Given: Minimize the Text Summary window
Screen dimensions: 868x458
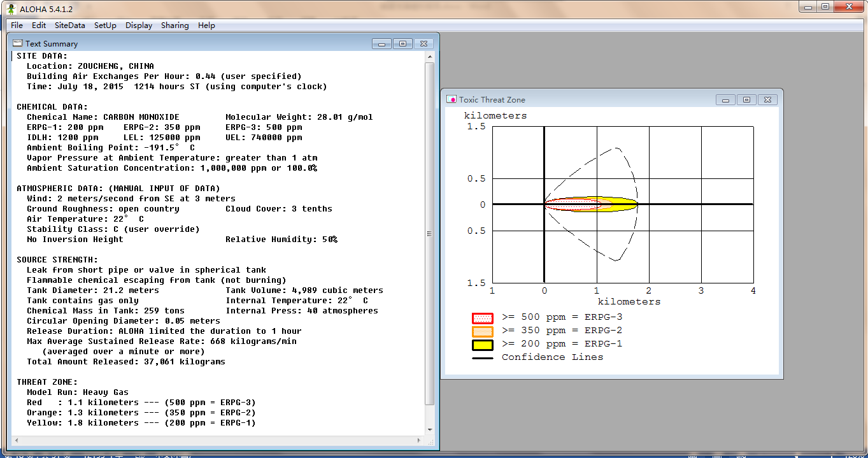Looking at the screenshot, I should 382,44.
